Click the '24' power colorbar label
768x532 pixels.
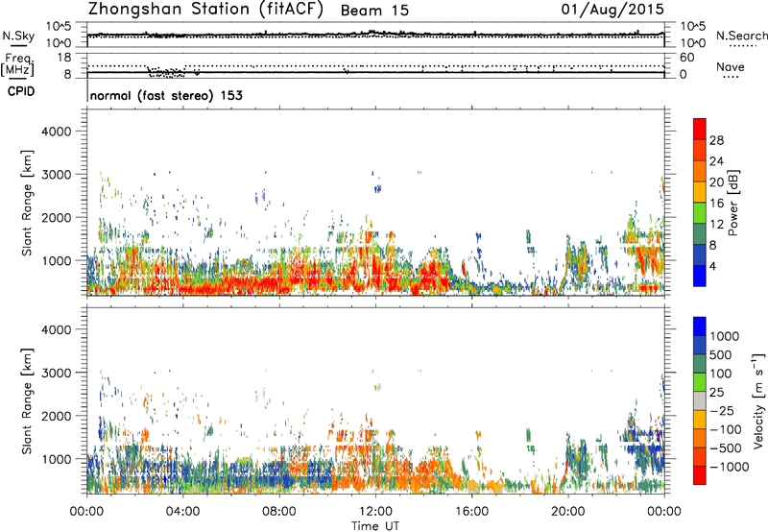point(716,161)
